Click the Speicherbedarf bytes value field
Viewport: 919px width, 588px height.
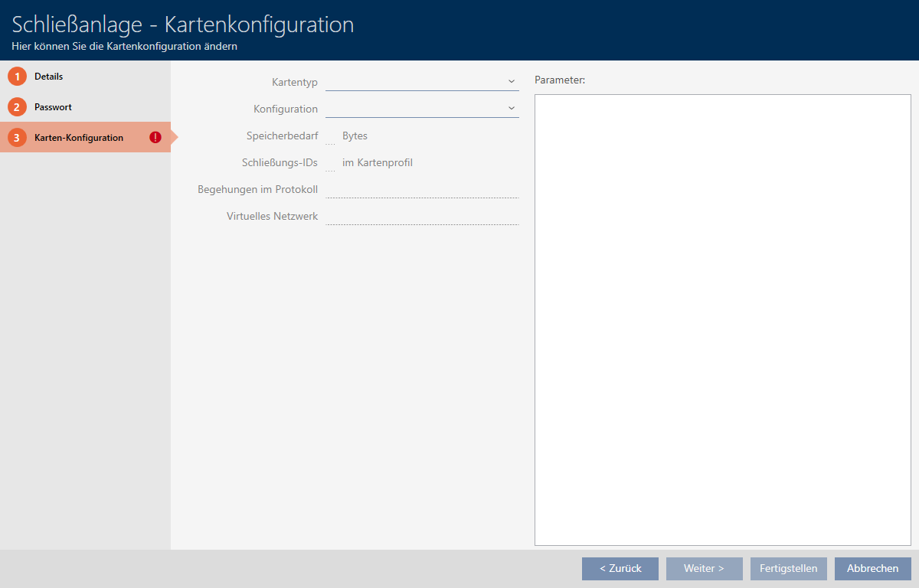coord(330,136)
